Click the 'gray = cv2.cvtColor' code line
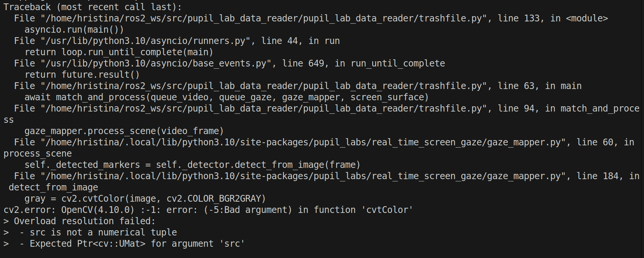Image resolution: width=644 pixels, height=258 pixels. [x=145, y=199]
